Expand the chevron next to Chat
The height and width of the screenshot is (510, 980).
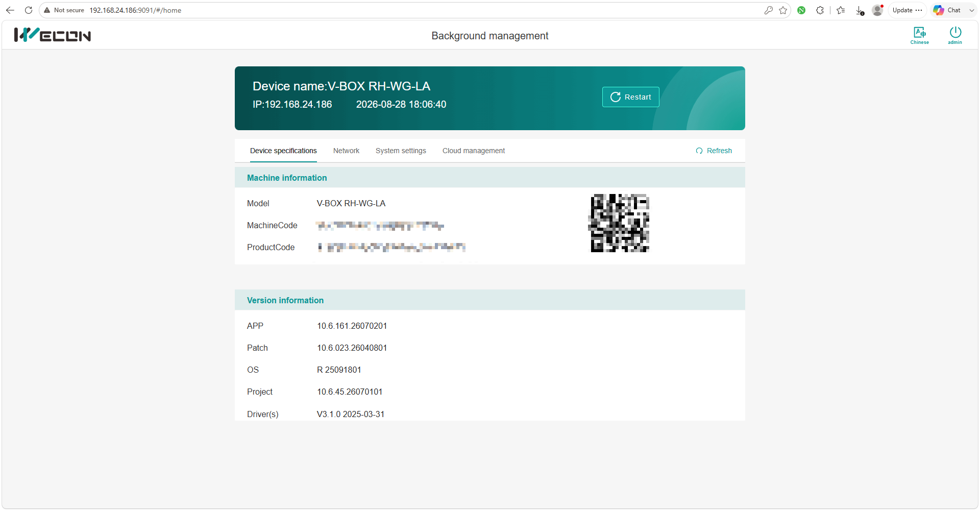tap(971, 10)
